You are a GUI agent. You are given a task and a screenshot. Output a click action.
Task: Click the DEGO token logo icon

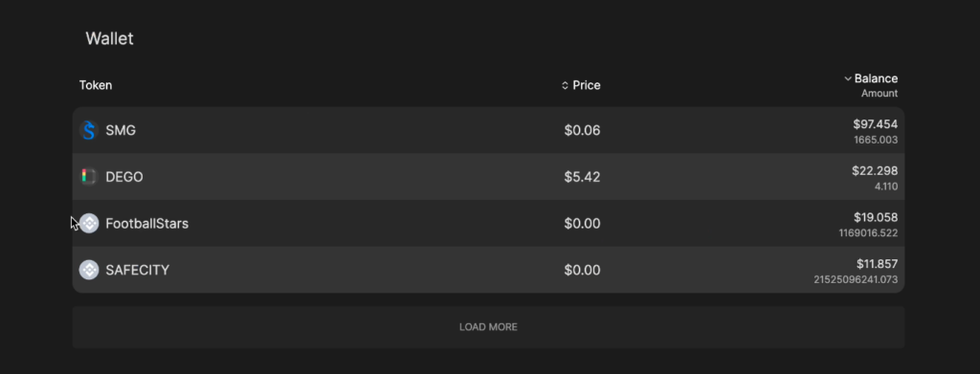tap(89, 177)
